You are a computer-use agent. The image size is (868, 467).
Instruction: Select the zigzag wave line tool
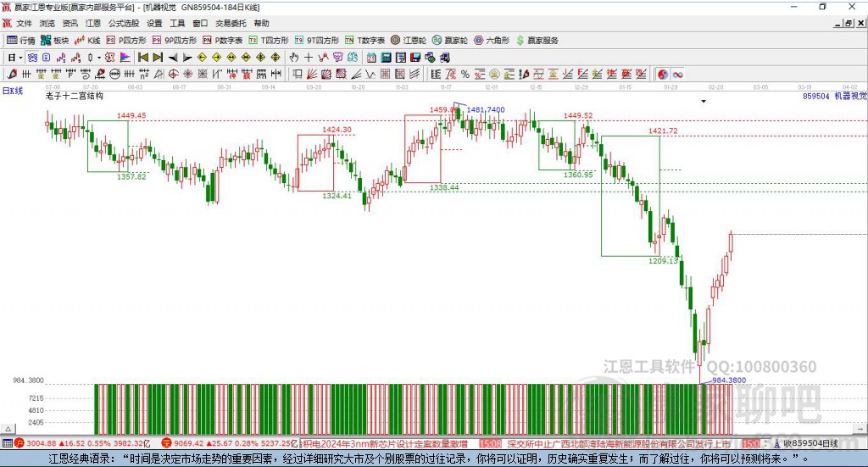(x=370, y=74)
